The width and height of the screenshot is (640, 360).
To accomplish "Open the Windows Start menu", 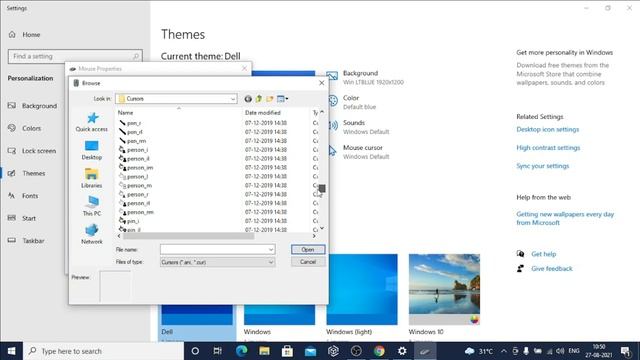I will [11, 351].
